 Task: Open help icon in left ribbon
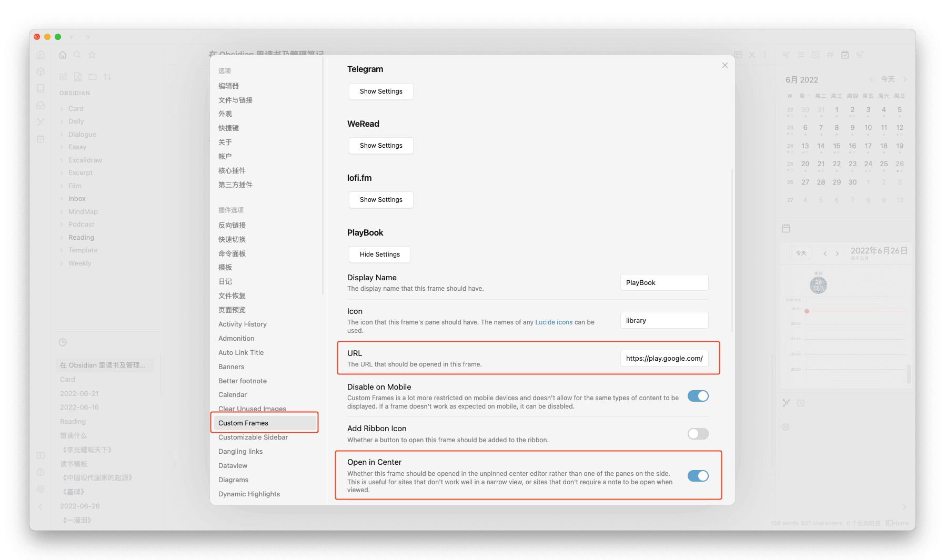[x=41, y=472]
